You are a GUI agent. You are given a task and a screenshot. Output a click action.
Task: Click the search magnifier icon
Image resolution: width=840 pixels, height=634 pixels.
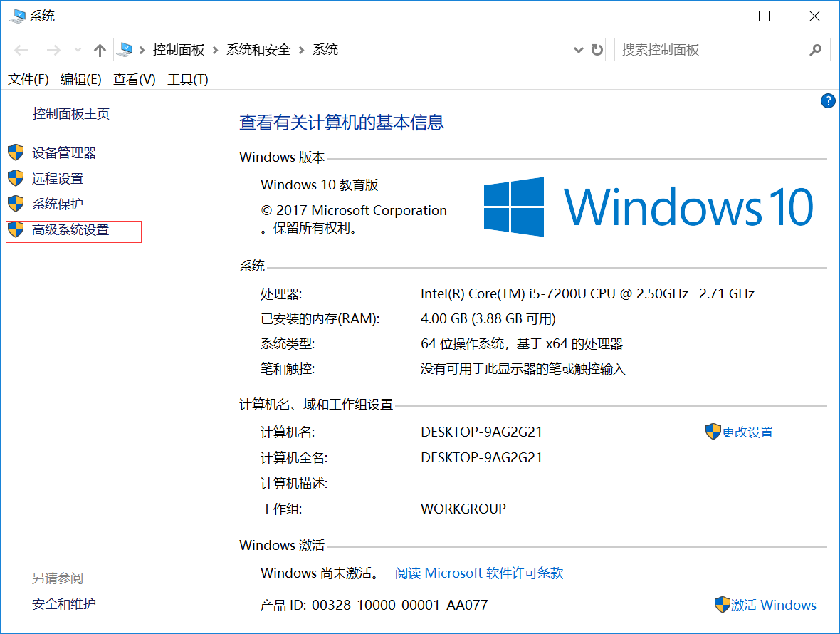[815, 51]
